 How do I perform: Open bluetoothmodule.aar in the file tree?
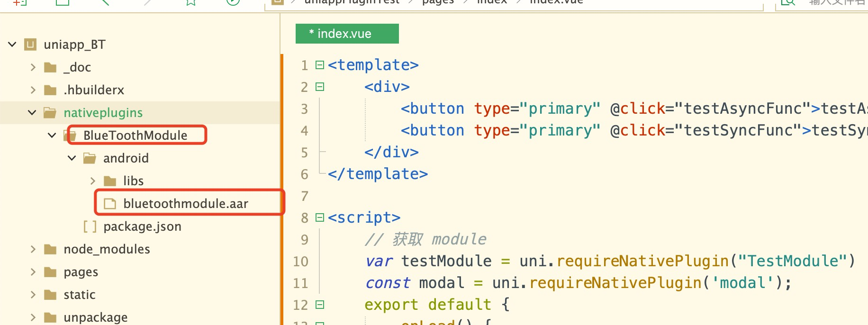186,204
